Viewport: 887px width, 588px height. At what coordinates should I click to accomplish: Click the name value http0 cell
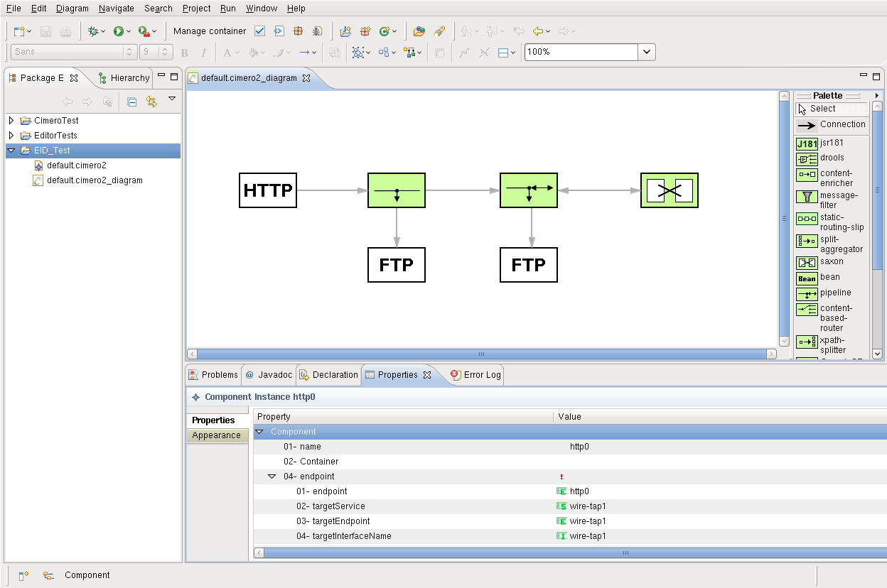579,447
